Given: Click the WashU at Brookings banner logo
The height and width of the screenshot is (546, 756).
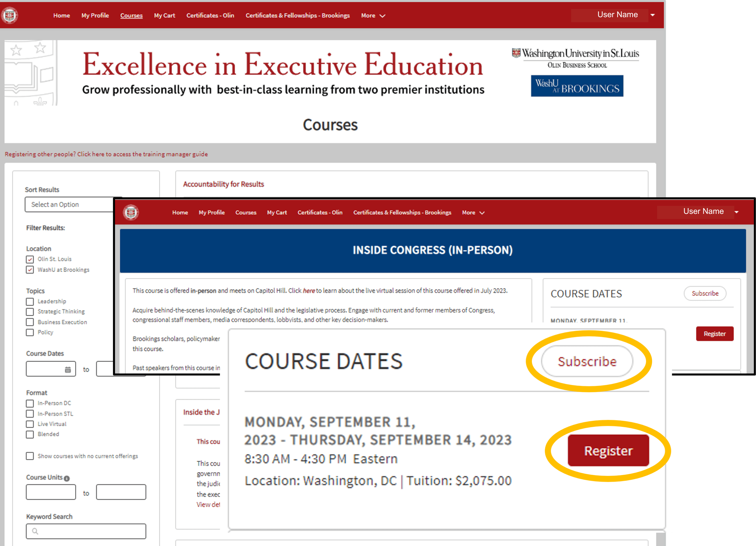Looking at the screenshot, I should click(577, 86).
